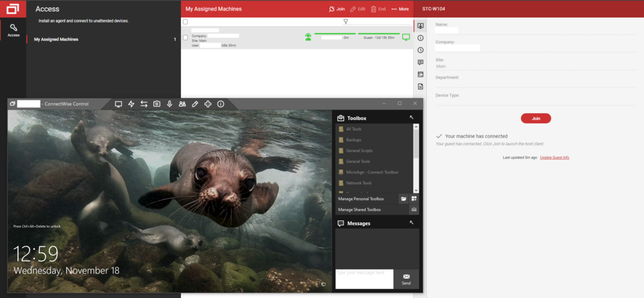
Task: Click the microphone icon in session toolbar
Action: pos(169,104)
